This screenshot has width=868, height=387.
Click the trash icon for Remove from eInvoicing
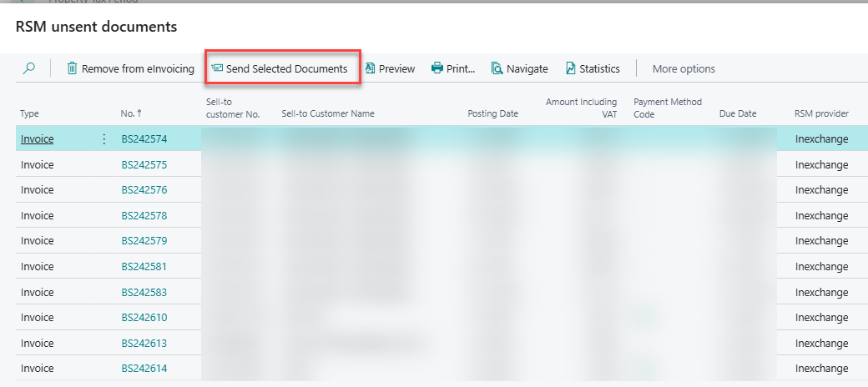tap(72, 68)
